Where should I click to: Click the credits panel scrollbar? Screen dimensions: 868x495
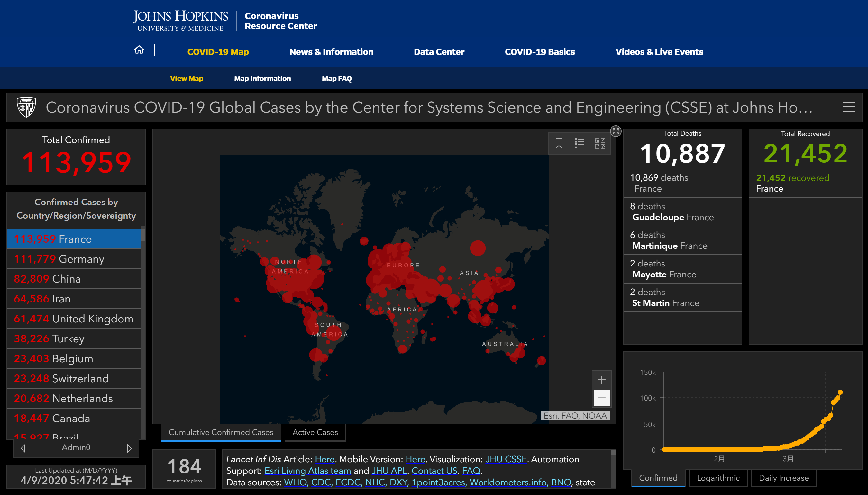click(613, 469)
